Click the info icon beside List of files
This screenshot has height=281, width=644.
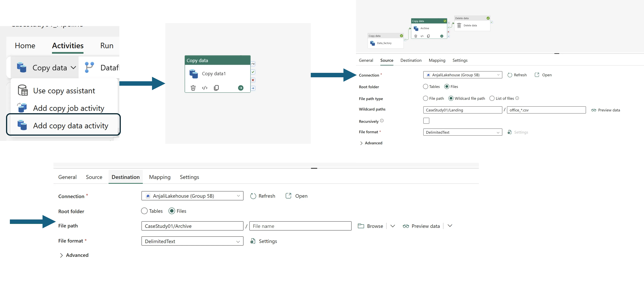pos(517,98)
